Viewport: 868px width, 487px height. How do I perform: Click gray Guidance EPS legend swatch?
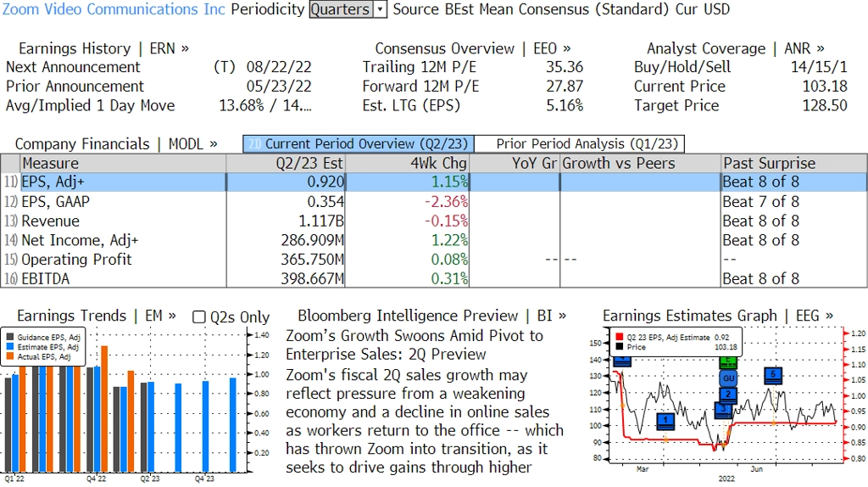pos(10,337)
